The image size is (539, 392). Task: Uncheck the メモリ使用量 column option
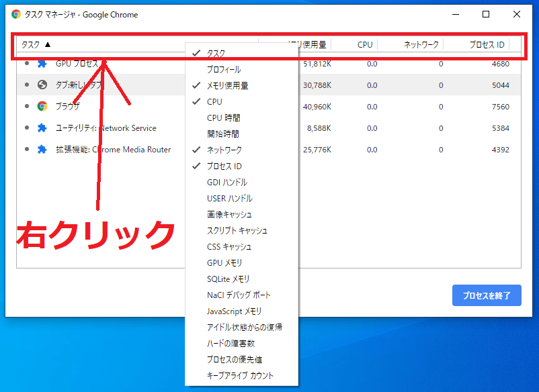click(x=242, y=85)
